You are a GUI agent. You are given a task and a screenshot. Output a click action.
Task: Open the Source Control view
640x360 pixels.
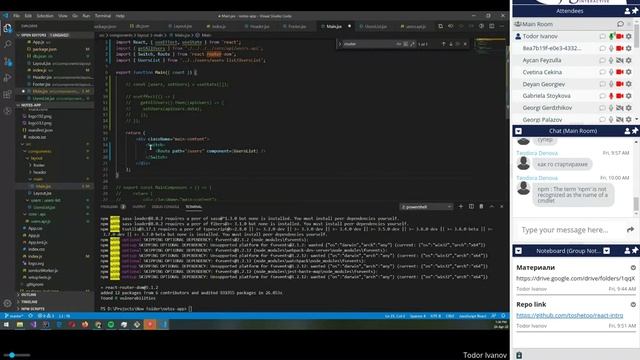point(7,62)
